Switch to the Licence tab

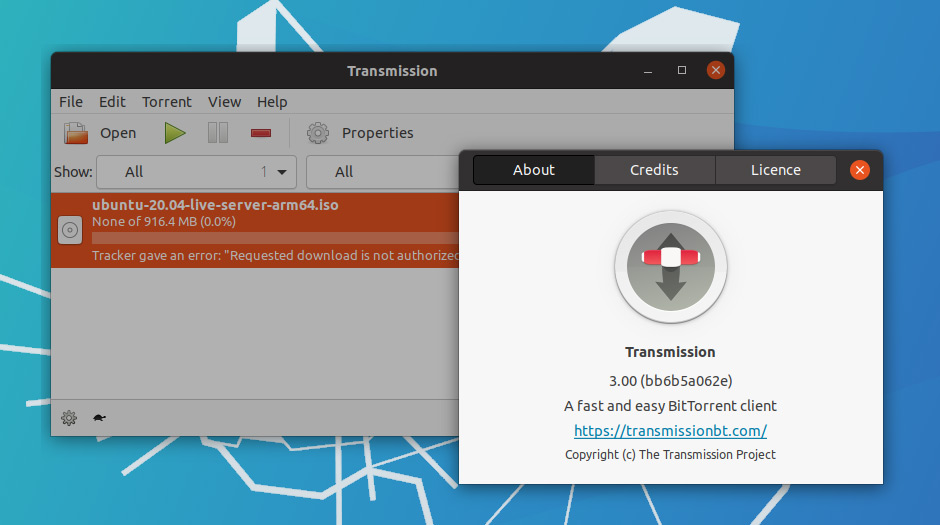click(x=776, y=170)
